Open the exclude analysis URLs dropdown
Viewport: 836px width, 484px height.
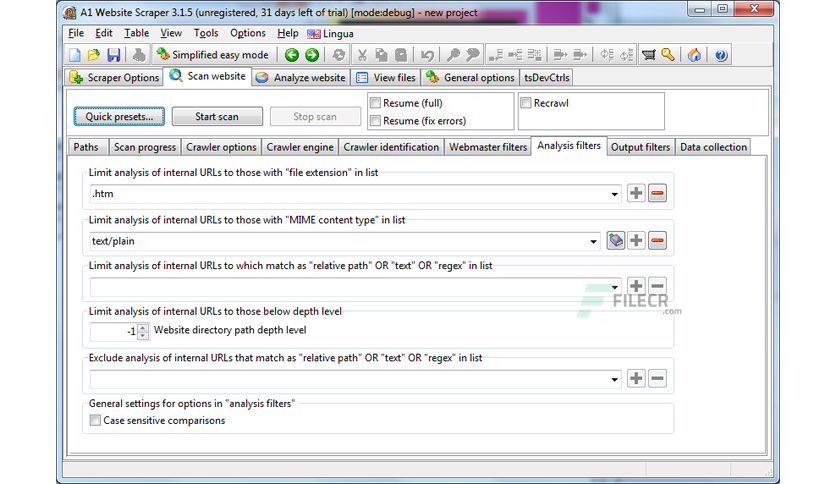614,380
